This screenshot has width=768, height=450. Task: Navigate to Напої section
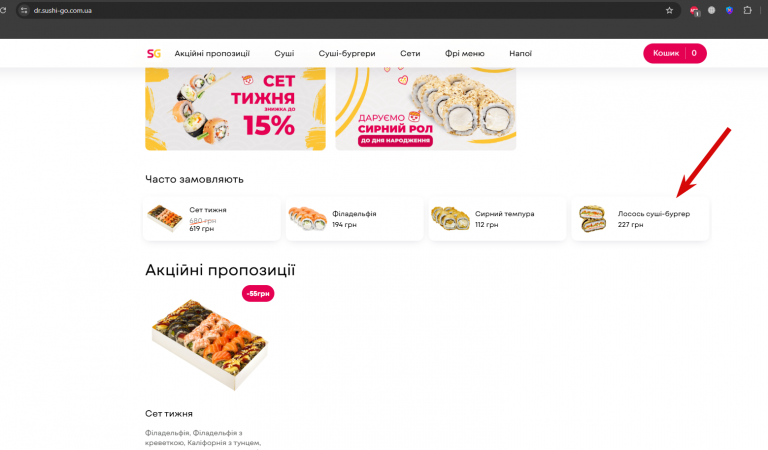520,53
